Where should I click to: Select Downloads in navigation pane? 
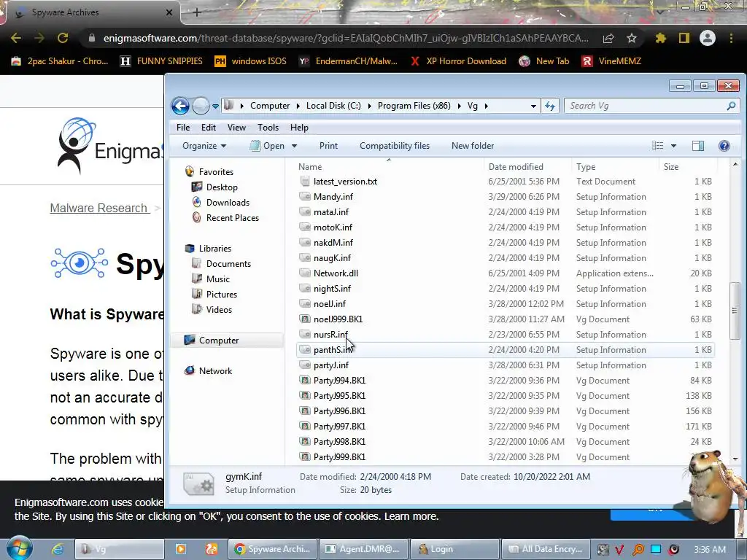coord(228,203)
